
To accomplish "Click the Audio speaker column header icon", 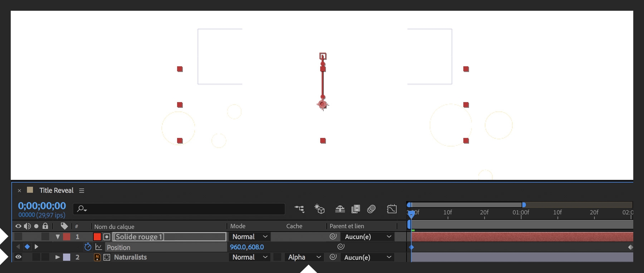I will coord(27,226).
